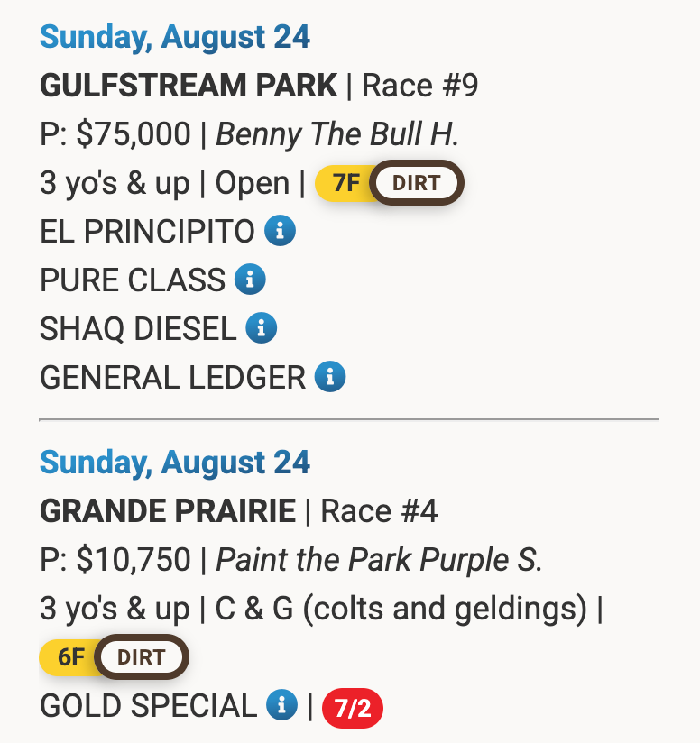Open GOLD SPECIAL info icon
Viewport: 700px width, 743px height.
(282, 704)
